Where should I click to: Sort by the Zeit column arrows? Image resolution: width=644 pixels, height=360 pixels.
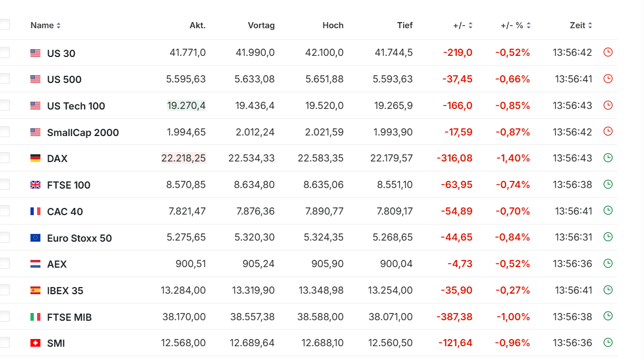tap(590, 25)
